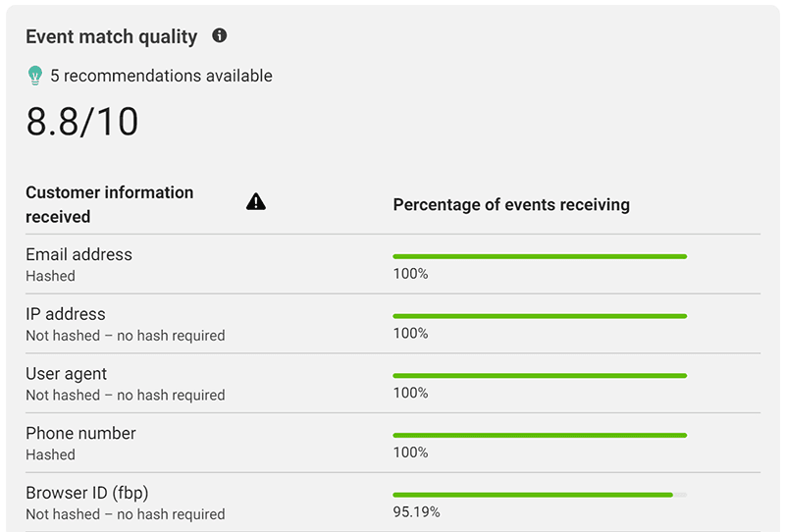Click the Event match quality heading
Screen dimensions: 785x532
tap(111, 37)
